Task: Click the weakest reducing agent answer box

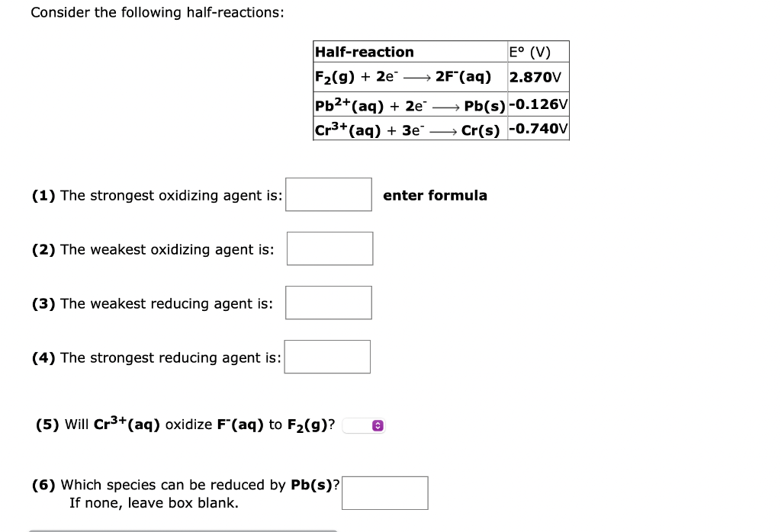Action: pos(328,302)
